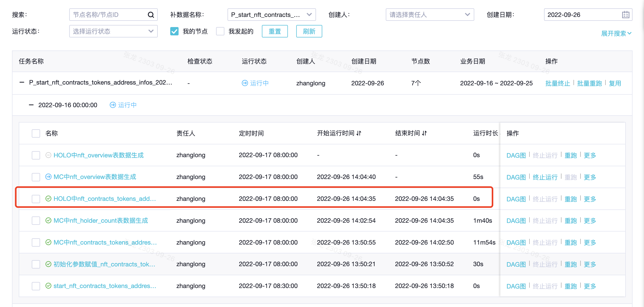This screenshot has width=644, height=307.
Task: Expand the 展开搜索 advanced search
Action: pyautogui.click(x=616, y=33)
